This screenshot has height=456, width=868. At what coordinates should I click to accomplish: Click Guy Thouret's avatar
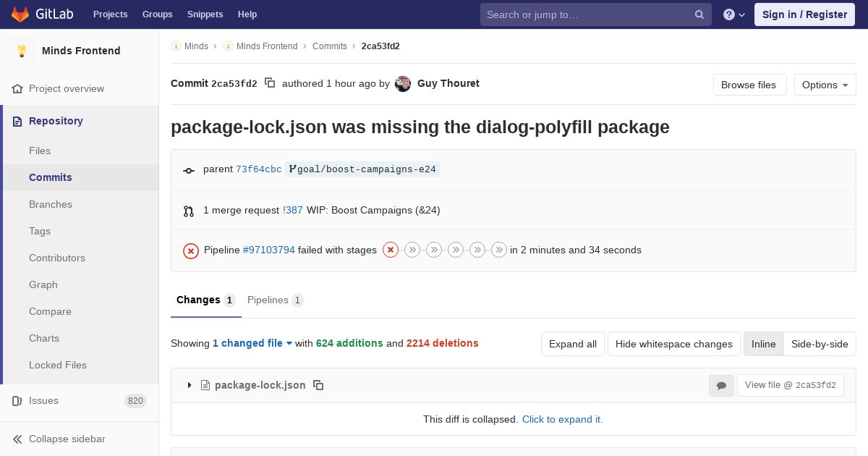point(403,84)
